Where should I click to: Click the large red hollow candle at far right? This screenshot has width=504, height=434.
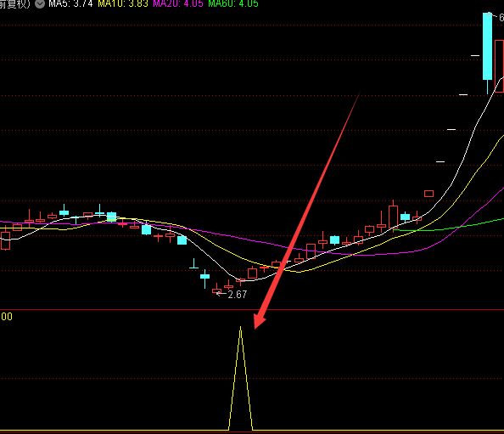[x=499, y=66]
